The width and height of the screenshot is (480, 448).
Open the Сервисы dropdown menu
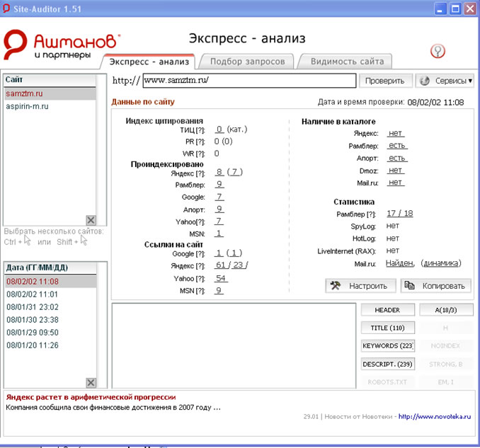445,81
